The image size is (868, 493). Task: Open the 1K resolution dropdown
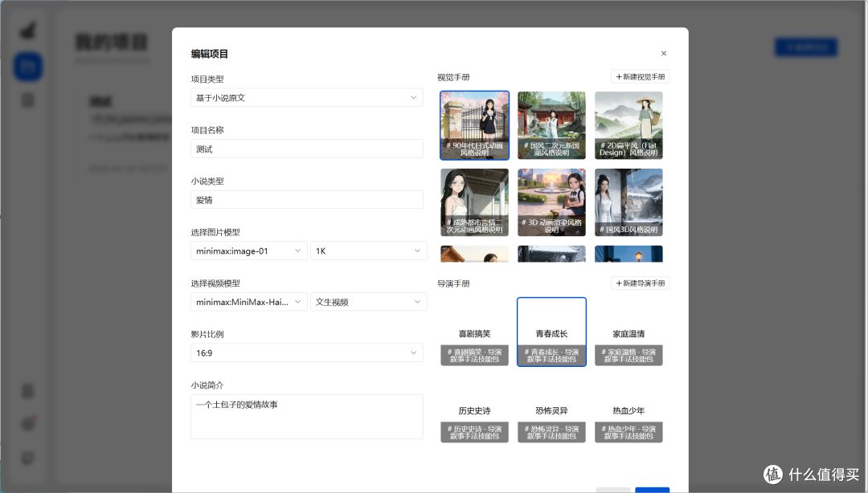[369, 251]
